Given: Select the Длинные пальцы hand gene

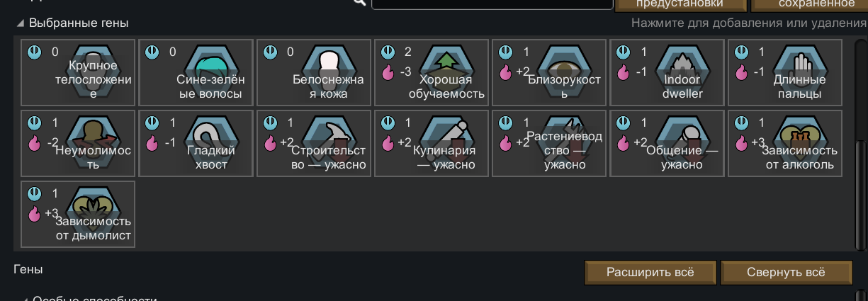Looking at the screenshot, I should point(784,73).
